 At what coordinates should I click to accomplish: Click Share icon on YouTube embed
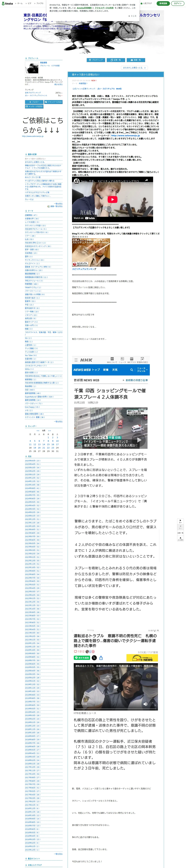146,181
